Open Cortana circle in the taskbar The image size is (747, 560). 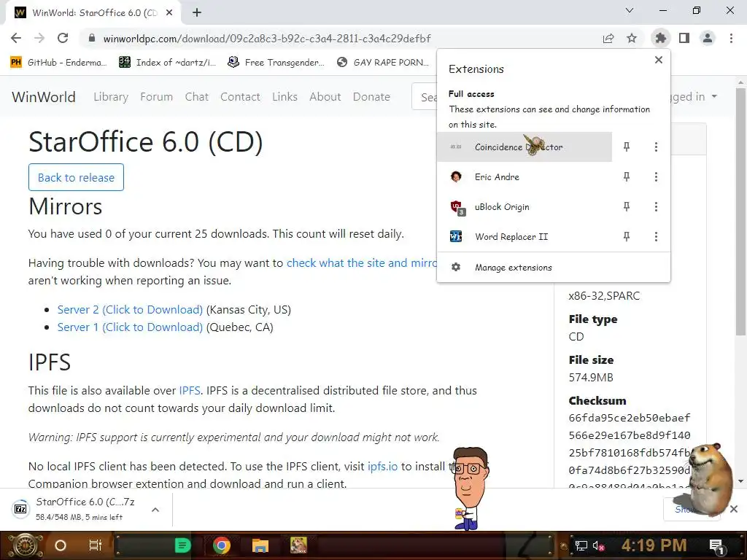tap(61, 545)
